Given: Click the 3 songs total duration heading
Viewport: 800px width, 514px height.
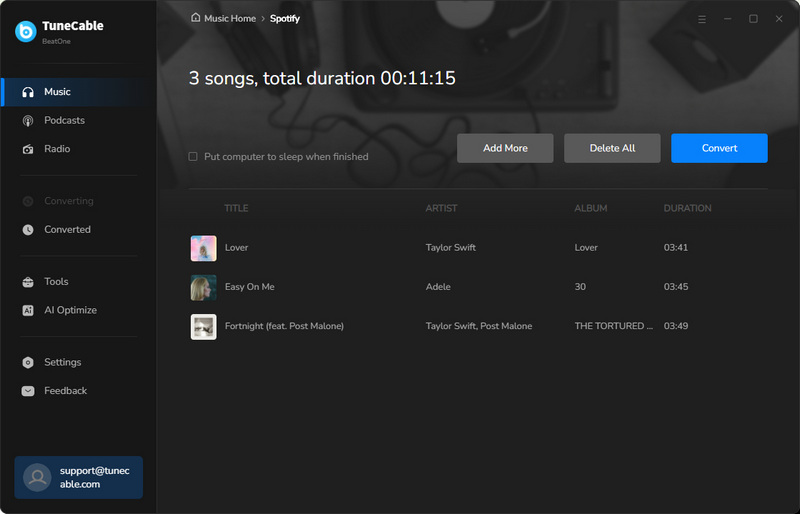Looking at the screenshot, I should (x=322, y=79).
